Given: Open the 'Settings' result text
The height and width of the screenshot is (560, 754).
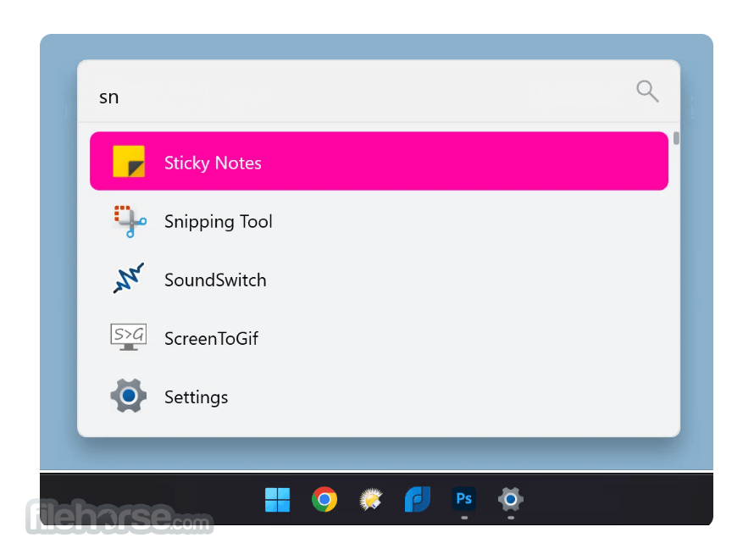Looking at the screenshot, I should 197,397.
